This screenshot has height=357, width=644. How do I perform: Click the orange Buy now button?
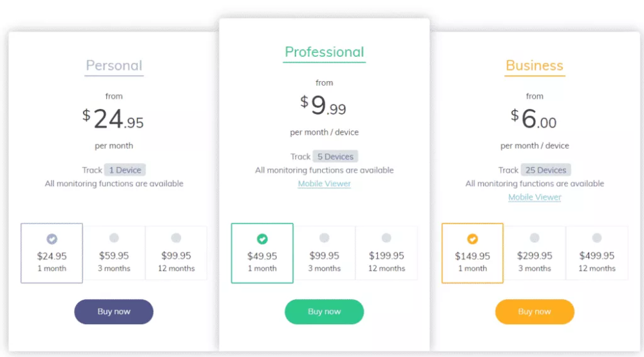(535, 311)
